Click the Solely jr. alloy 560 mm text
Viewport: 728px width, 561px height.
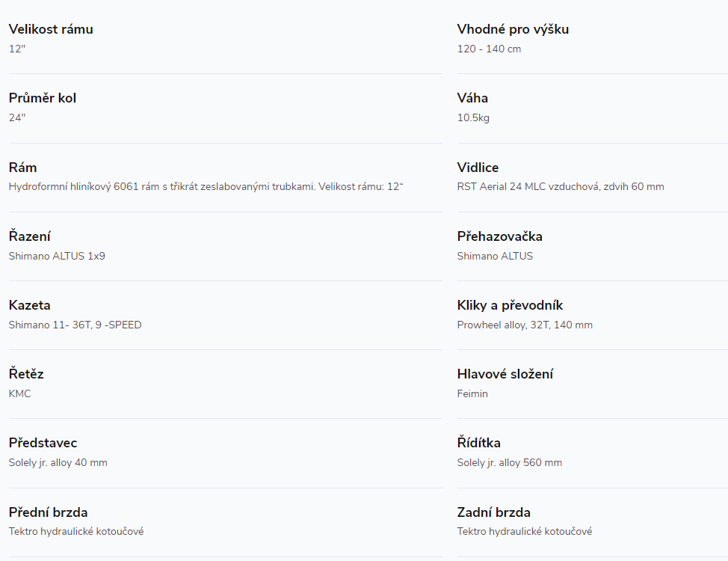[x=509, y=463]
